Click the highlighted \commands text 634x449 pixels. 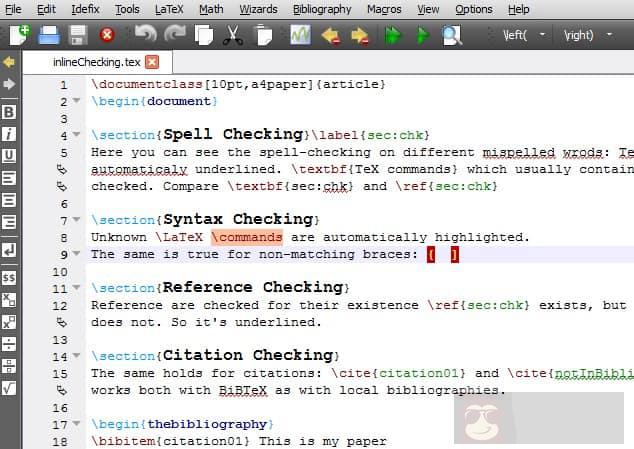tap(247, 237)
